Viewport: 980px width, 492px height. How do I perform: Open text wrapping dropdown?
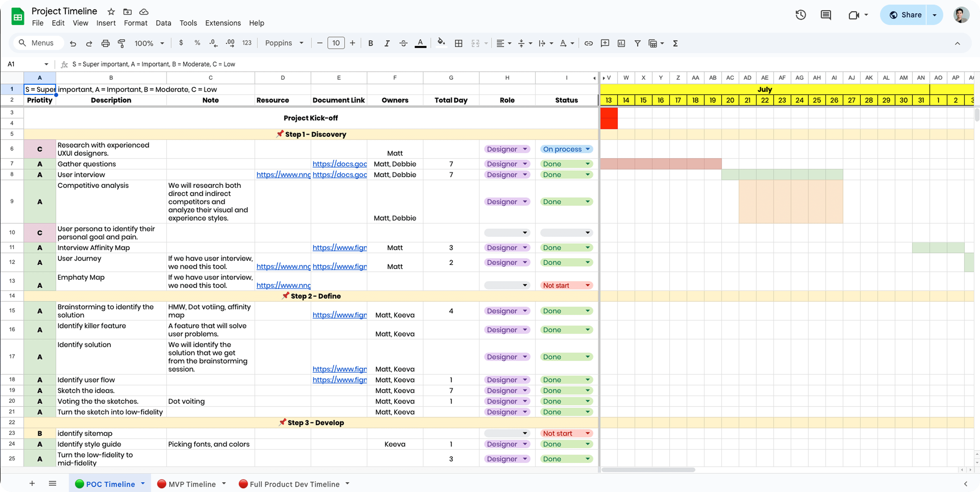pos(546,43)
